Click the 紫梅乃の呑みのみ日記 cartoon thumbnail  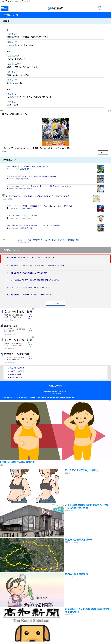click(32, 590)
